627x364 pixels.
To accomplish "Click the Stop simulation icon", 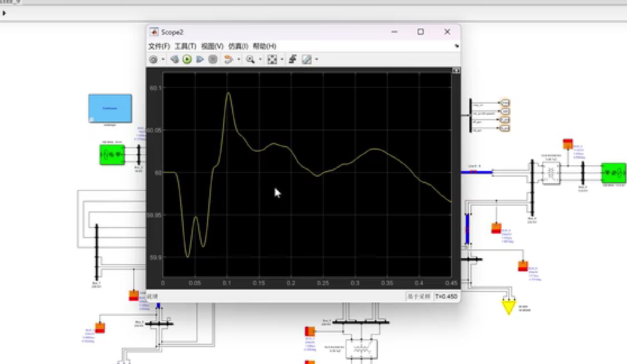I will [x=213, y=59].
